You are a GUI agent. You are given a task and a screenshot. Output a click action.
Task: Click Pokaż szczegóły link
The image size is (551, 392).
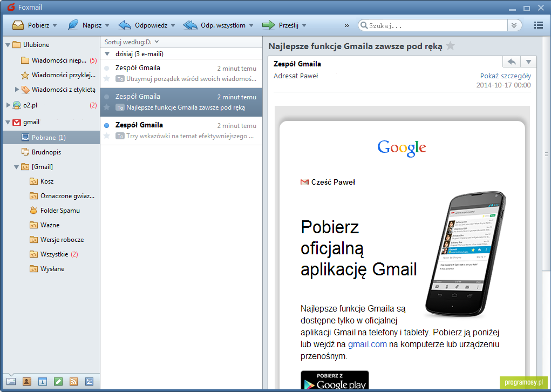505,76
